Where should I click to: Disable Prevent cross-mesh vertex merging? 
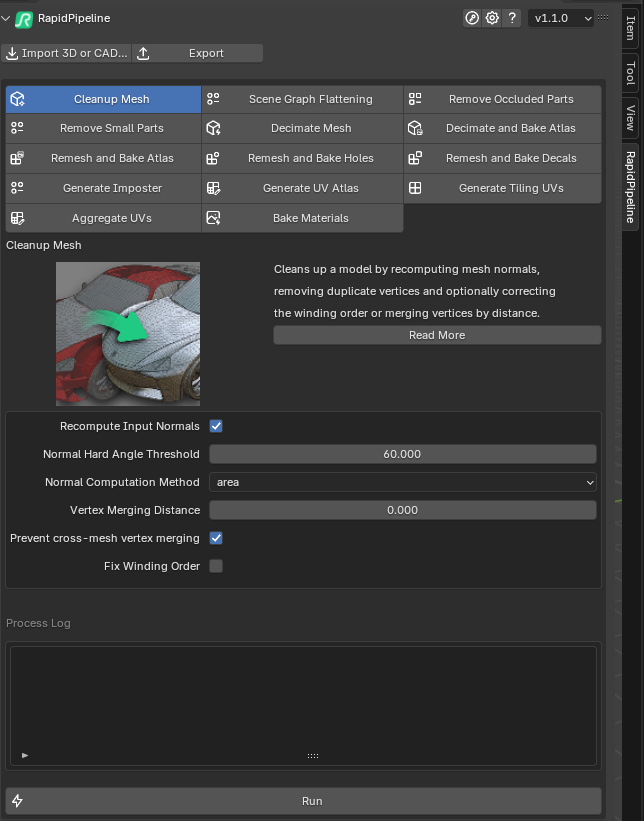(216, 538)
